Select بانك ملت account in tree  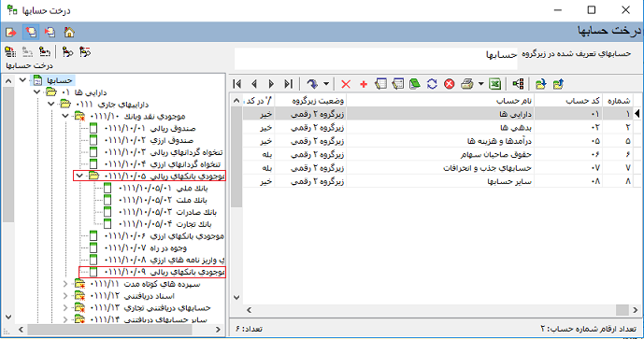coord(163,200)
